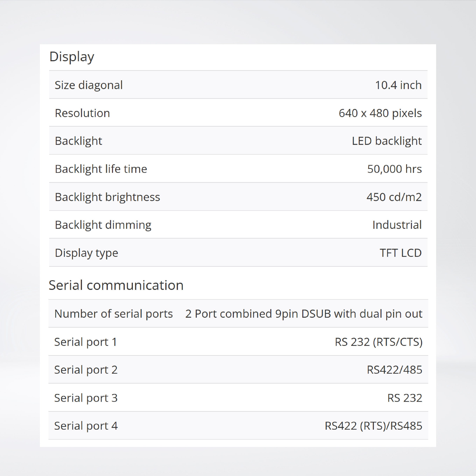
Task: Click the 10.4 inch value
Action: 398,85
